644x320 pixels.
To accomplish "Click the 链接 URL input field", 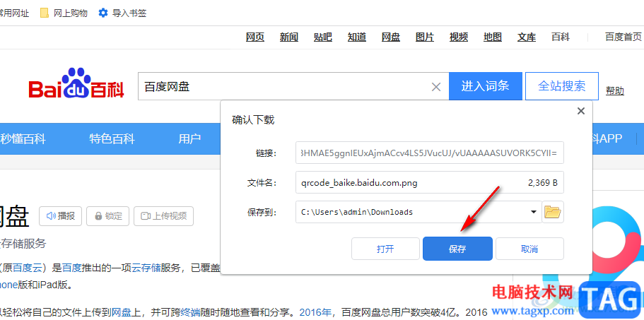I will pos(430,153).
